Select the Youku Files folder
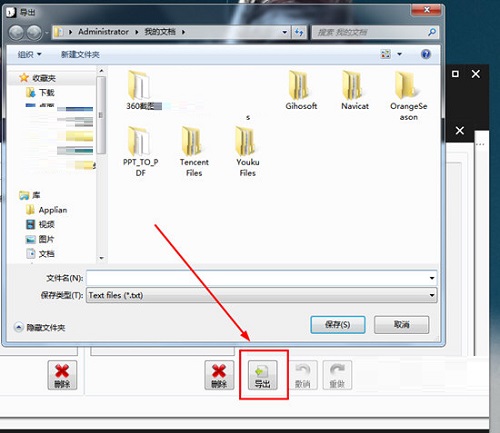The image size is (500, 433). pos(248,152)
